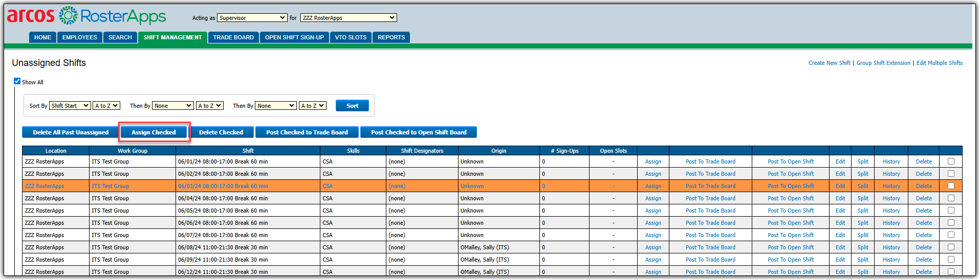Open the Create New Shift link
This screenshot has width=980, height=280.
coord(829,63)
